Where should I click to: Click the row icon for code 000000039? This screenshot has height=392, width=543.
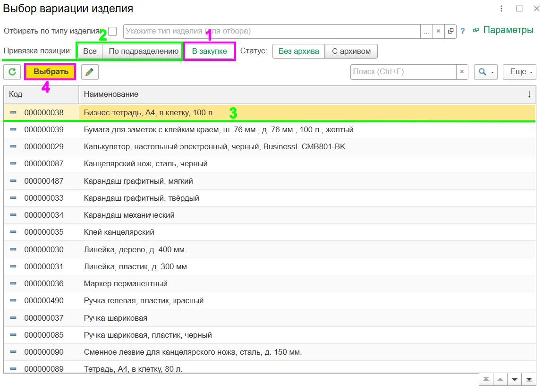pos(13,129)
